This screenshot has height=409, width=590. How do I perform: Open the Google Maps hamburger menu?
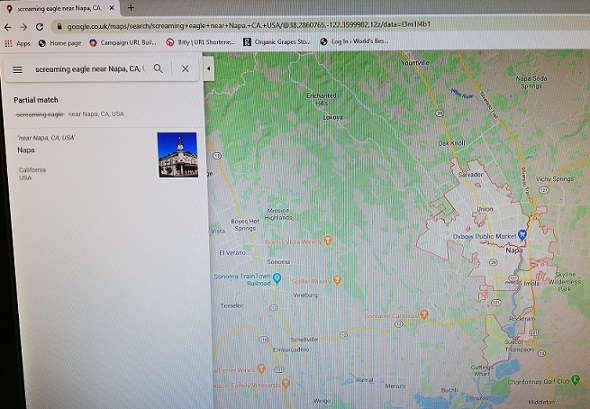coord(18,70)
